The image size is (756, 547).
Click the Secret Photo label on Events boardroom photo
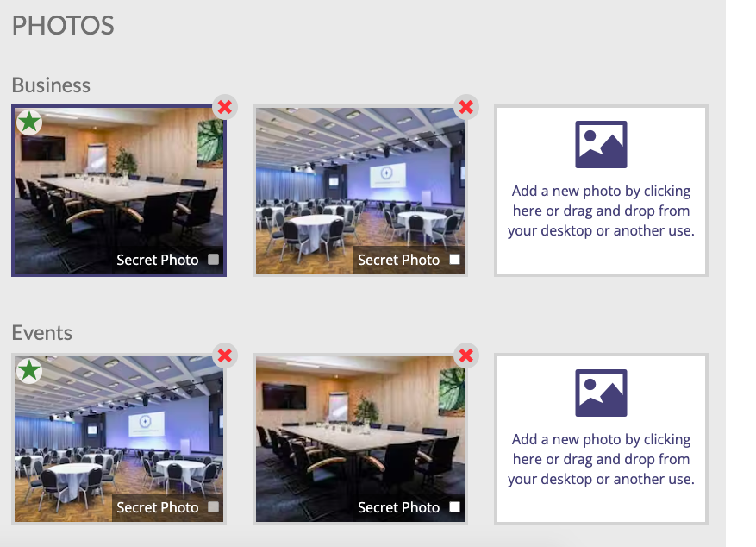tap(399, 507)
